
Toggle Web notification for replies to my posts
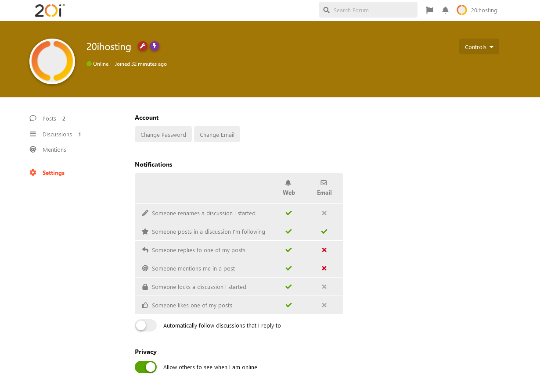point(288,250)
